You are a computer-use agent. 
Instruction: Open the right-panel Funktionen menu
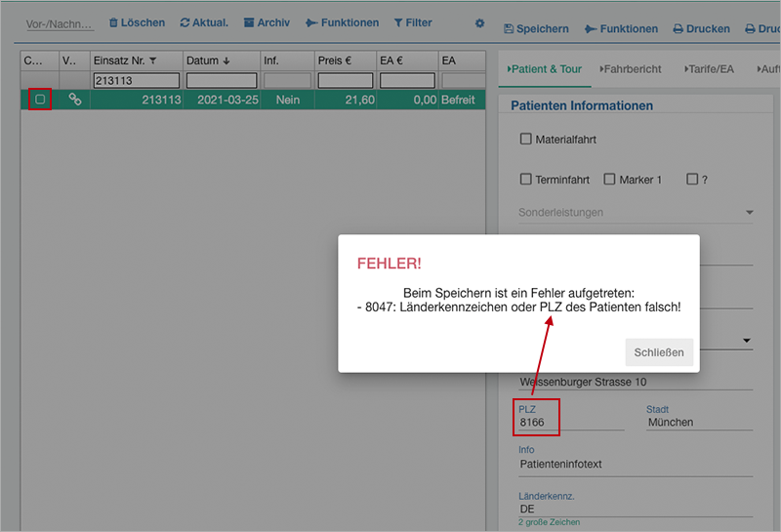(621, 29)
